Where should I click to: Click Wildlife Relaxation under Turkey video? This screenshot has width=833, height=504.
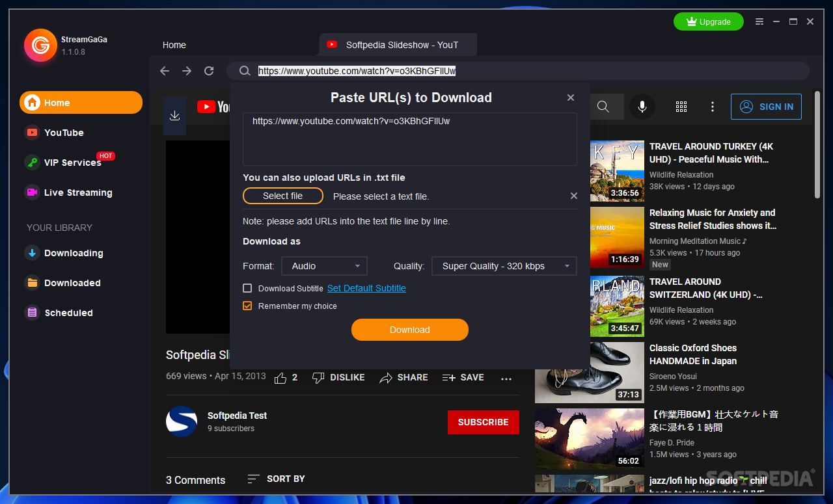click(681, 175)
